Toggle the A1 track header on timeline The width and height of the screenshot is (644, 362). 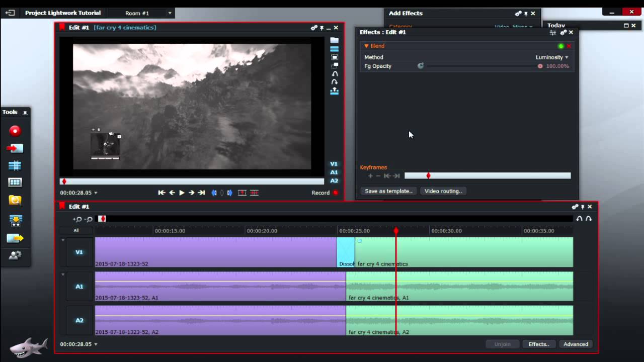[79, 287]
